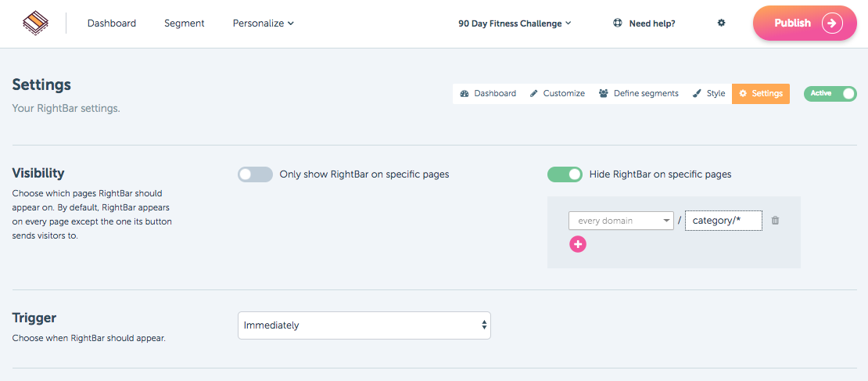Open the Trigger Immediately dropdown

coord(364,325)
